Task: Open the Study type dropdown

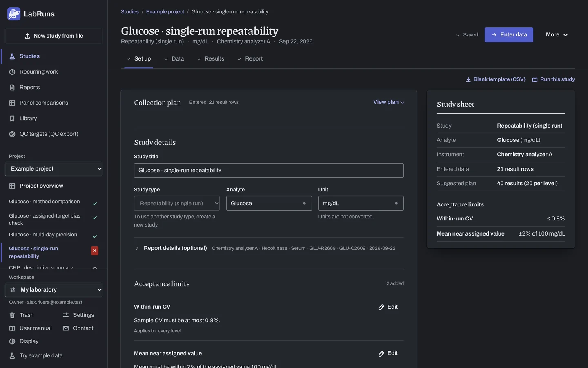Action: [x=177, y=203]
